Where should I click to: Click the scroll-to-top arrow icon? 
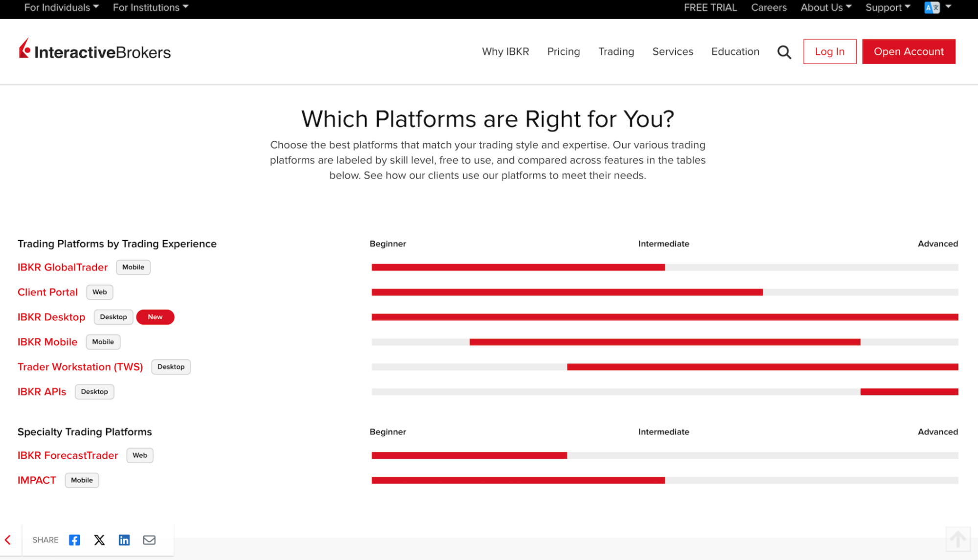click(x=958, y=539)
